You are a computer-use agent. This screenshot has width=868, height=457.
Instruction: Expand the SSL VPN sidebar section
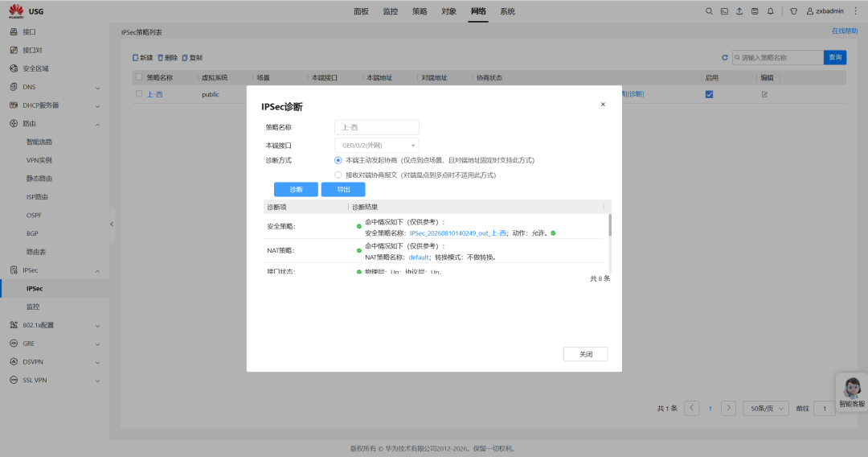point(97,381)
